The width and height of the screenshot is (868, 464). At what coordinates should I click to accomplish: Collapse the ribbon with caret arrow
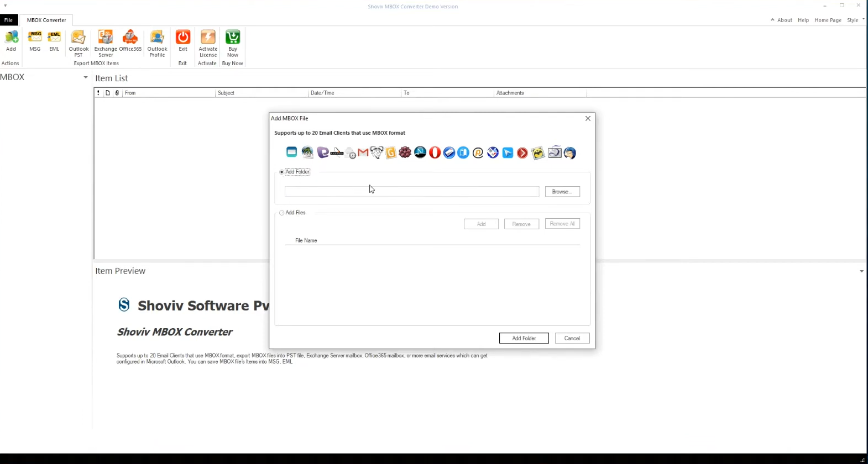click(x=772, y=20)
